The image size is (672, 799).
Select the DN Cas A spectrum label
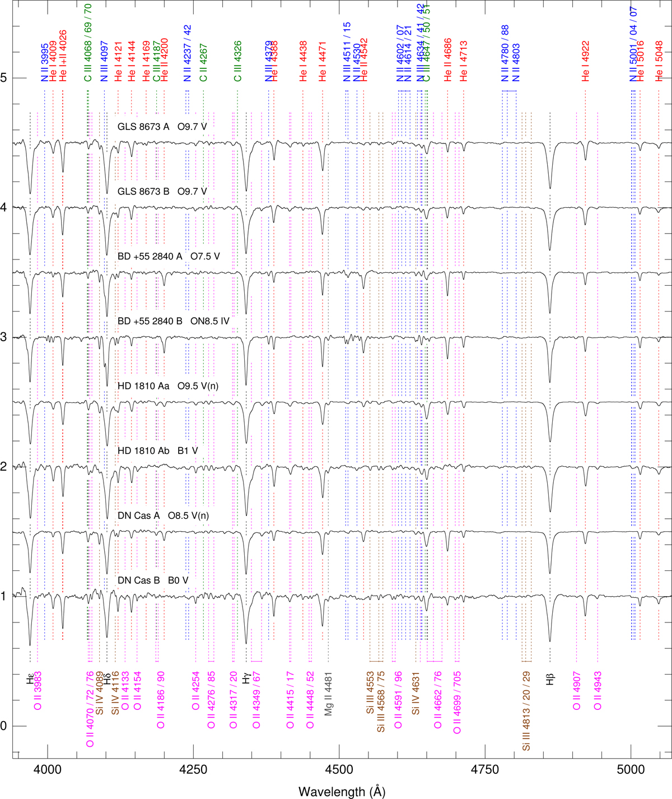(162, 515)
